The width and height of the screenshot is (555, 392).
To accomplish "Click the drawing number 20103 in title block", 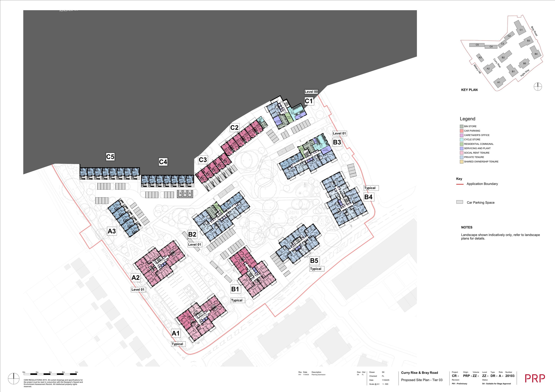I will pos(509,376).
